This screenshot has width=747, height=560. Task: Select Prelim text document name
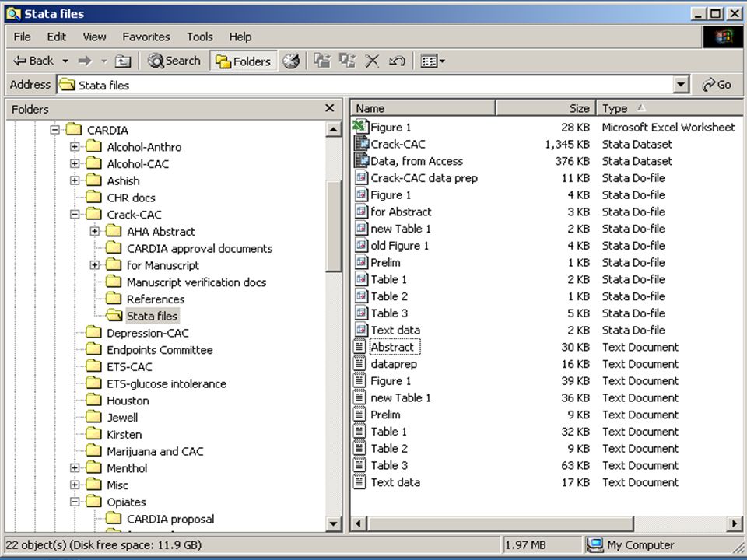click(385, 415)
